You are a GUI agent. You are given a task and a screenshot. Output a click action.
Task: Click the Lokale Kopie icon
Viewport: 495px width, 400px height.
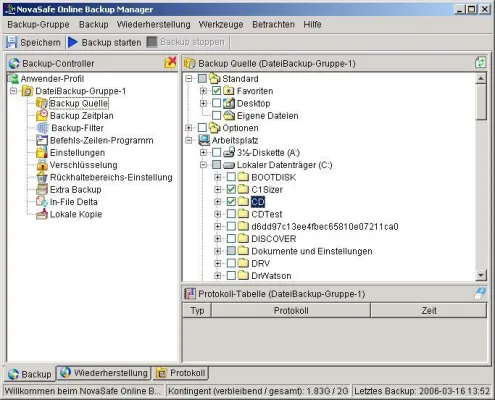(42, 214)
